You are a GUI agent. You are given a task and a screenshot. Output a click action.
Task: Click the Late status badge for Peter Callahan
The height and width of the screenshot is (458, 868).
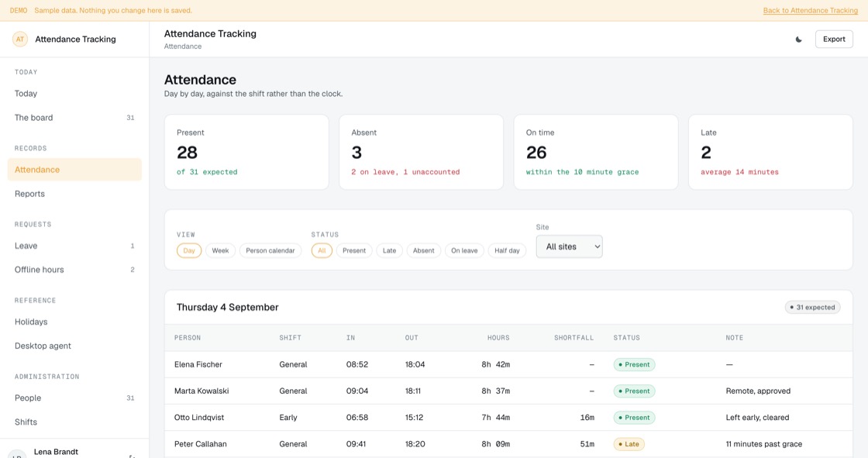629,444
